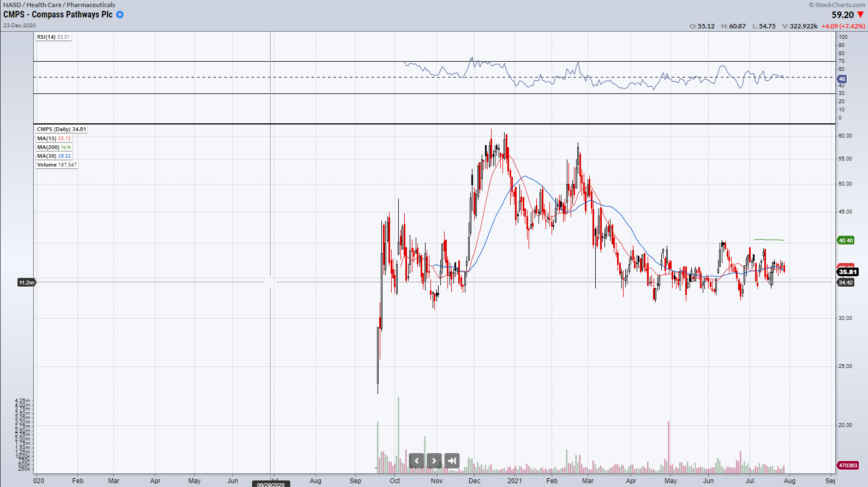Click the 11.2m crosshair label on left axis
The image size is (868, 487).
[x=27, y=282]
